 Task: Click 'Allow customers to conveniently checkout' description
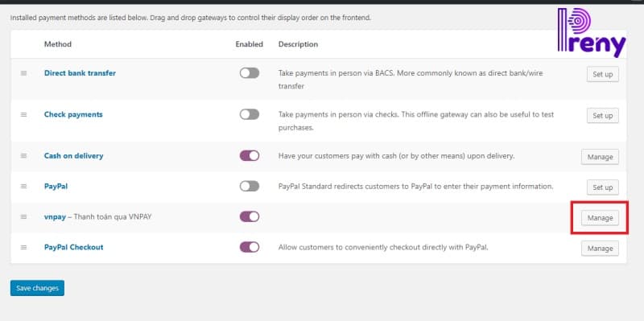383,248
